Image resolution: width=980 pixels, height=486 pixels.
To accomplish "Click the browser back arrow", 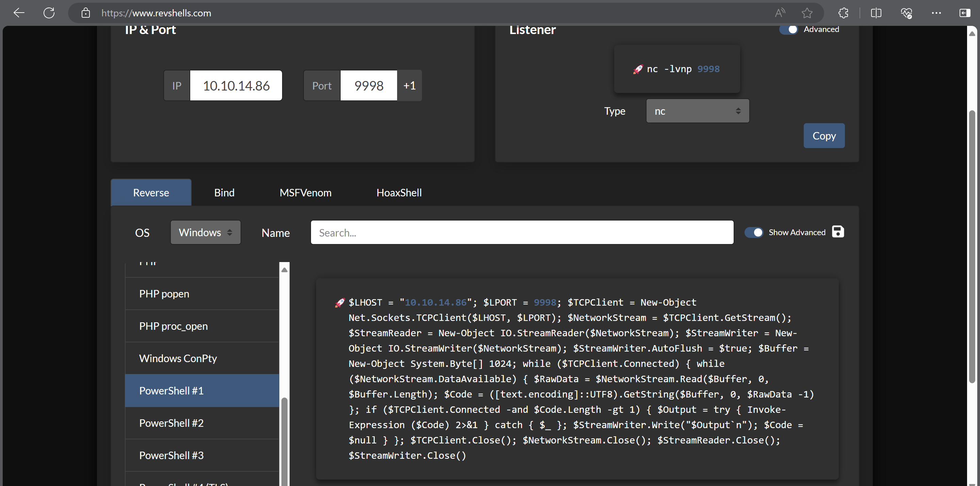I will [19, 13].
